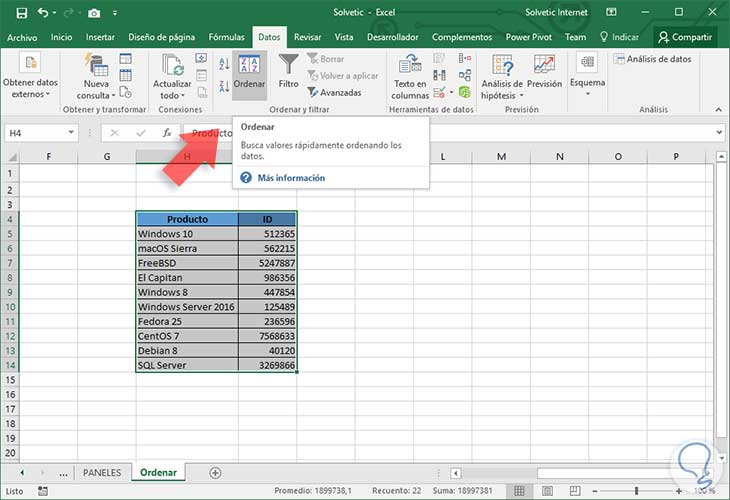Click the sheet list ellipsis button
Image resolution: width=730 pixels, height=500 pixels.
pyautogui.click(x=63, y=473)
